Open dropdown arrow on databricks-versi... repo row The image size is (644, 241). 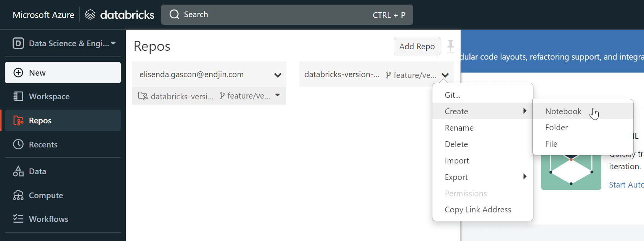pos(278,95)
